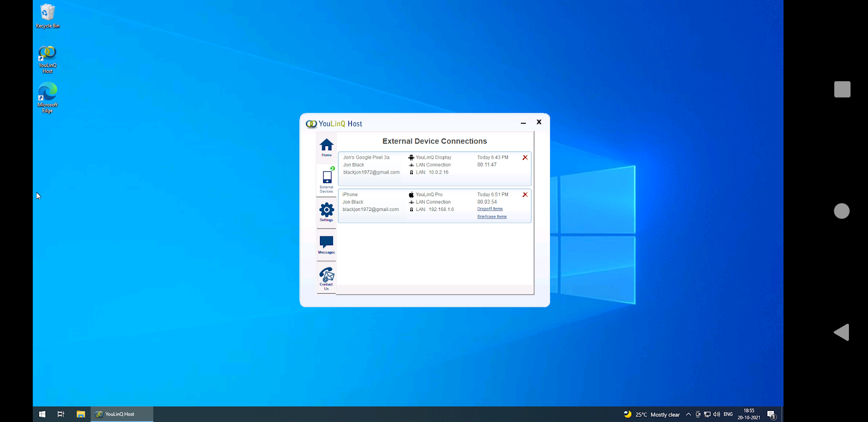
Task: Open Task View from the taskbar
Action: [x=61, y=414]
